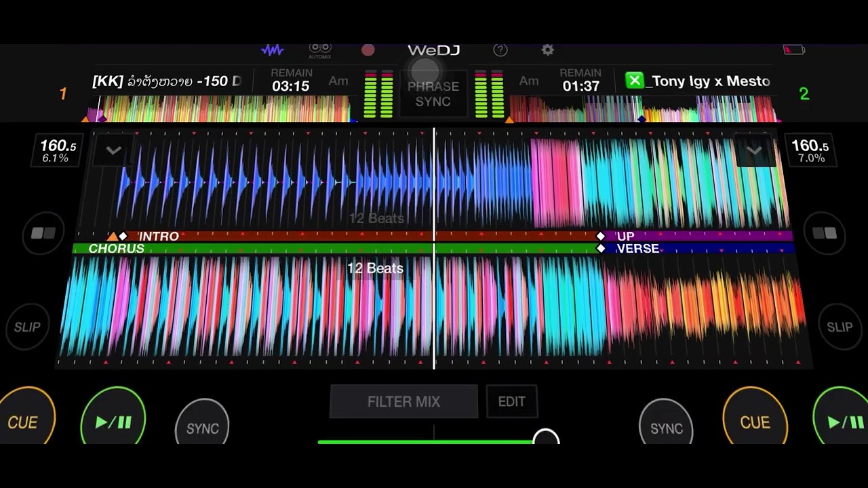Tap the Automix icon

point(320,50)
